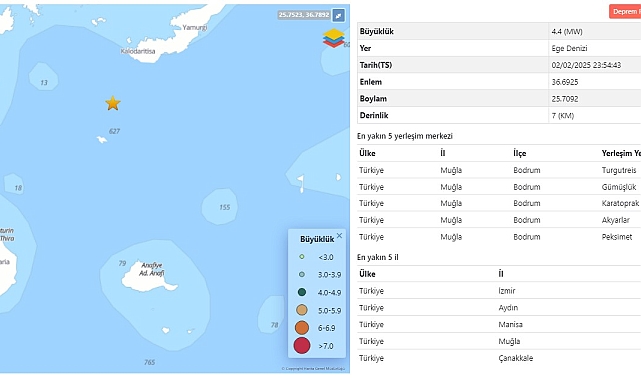The image size is (641, 380).
Task: Click the Gümüşlük settlement cell
Action: click(x=619, y=187)
